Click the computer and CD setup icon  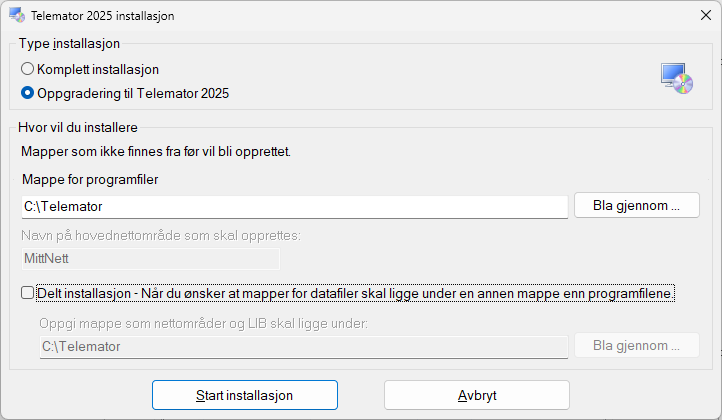point(676,79)
